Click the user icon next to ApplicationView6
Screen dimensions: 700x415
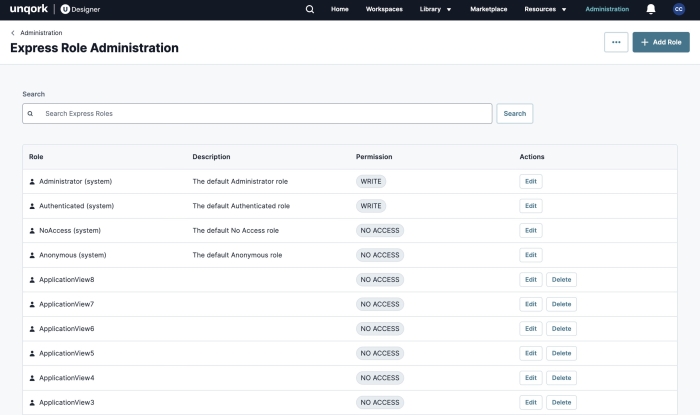click(32, 329)
